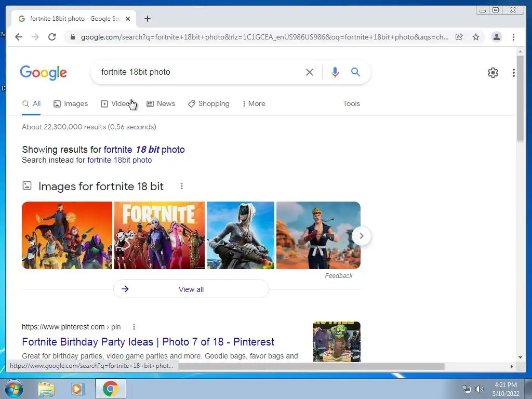Open the search Tools options
This screenshot has height=399, width=532.
click(x=352, y=104)
